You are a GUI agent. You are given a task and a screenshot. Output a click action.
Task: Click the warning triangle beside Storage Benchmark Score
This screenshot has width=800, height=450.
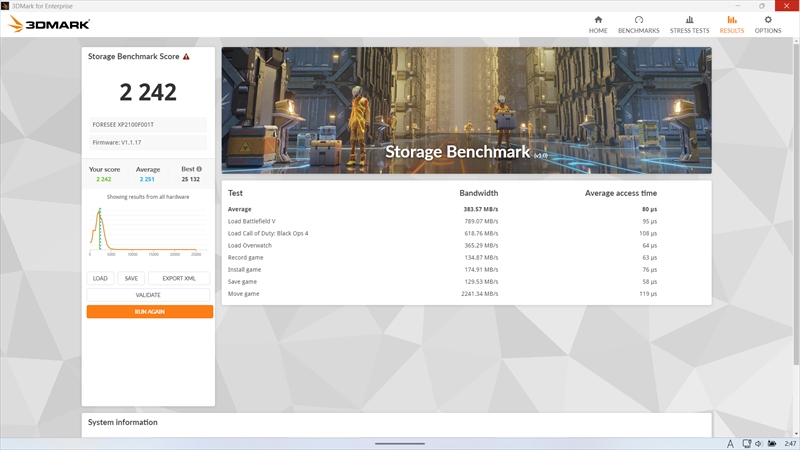coord(186,57)
